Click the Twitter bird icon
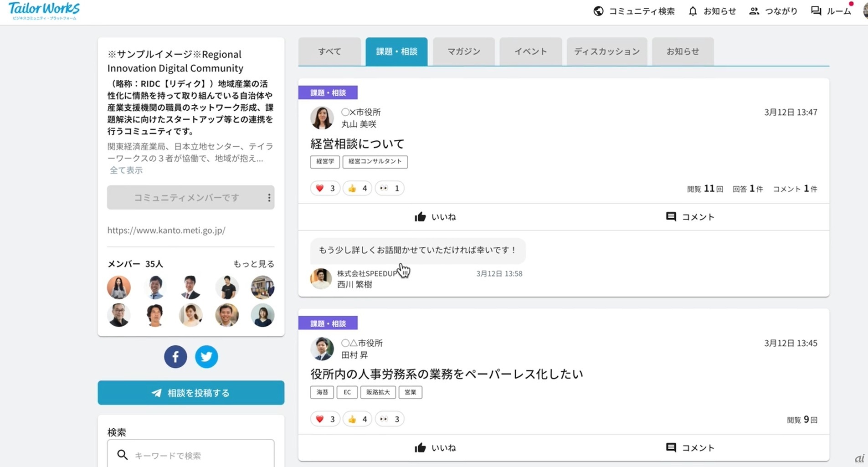The height and width of the screenshot is (467, 868). click(206, 357)
